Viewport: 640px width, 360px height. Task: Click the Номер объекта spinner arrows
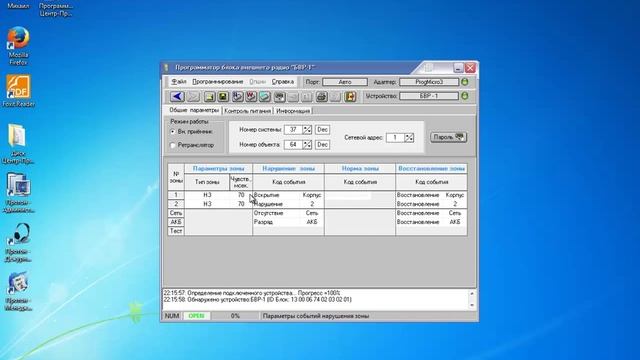tap(307, 144)
